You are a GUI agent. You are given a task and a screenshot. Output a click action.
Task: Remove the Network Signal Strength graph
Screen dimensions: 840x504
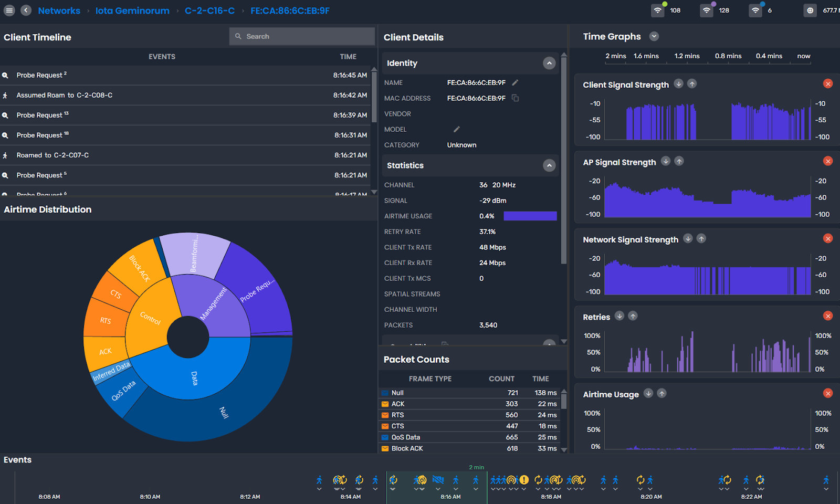point(828,238)
